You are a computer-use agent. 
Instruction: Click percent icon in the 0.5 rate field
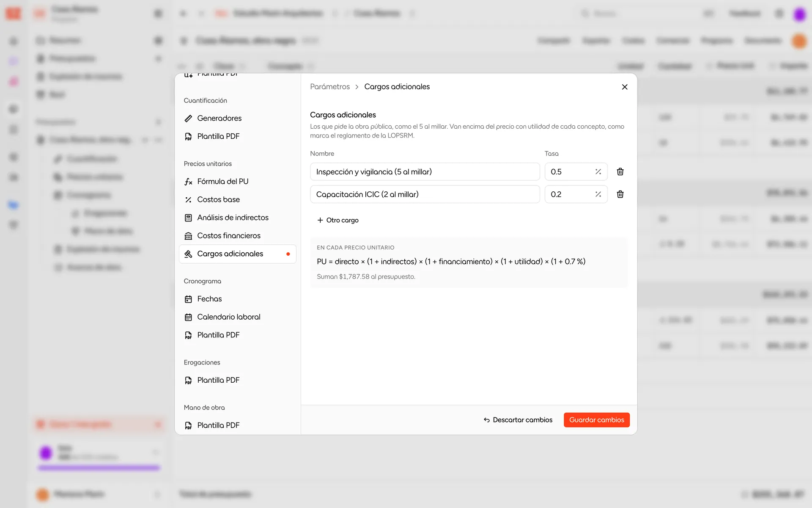(598, 171)
